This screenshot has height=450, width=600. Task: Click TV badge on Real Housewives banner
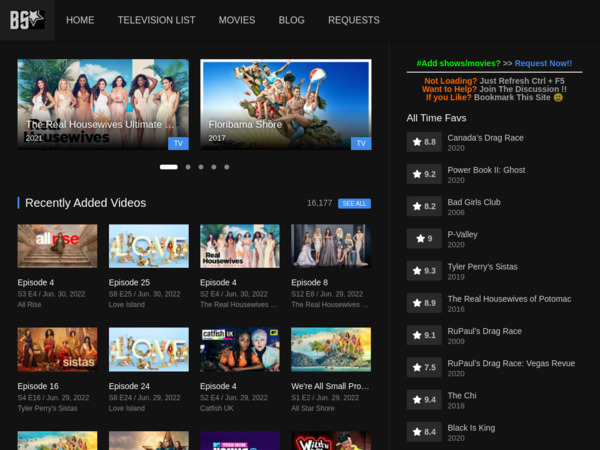coord(178,143)
